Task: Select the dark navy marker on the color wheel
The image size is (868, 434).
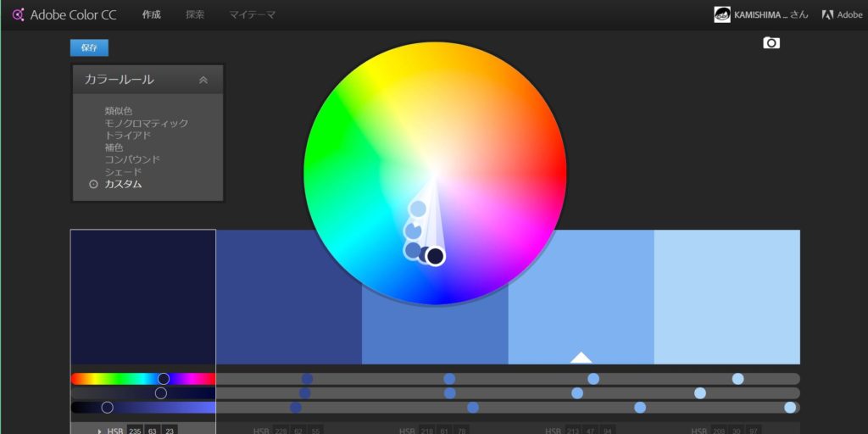Action: [x=435, y=256]
